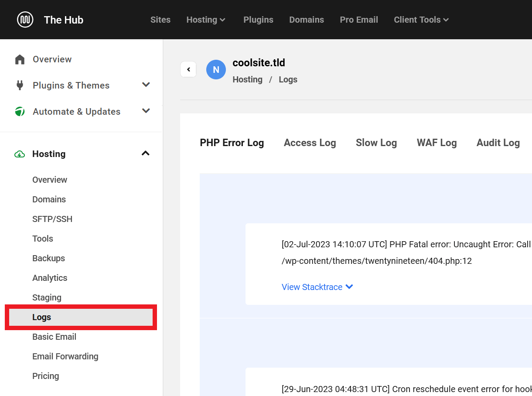Image resolution: width=532 pixels, height=396 pixels.
Task: Click the 29-Jun-2023 Cron reschedule error entry
Action: 389,382
